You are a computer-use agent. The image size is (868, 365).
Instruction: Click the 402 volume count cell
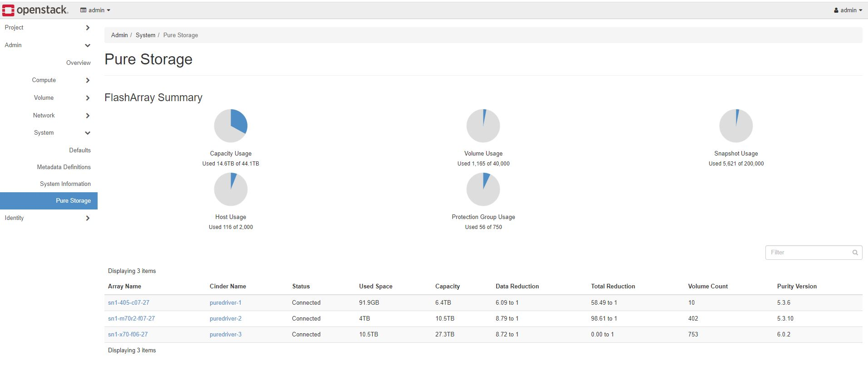pos(693,318)
